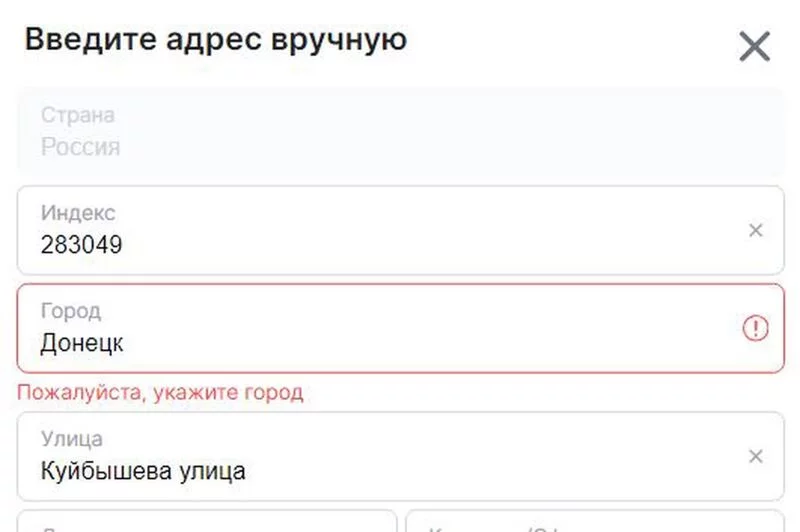Click the country value Россия
The height and width of the screenshot is (532, 800).
[x=80, y=147]
